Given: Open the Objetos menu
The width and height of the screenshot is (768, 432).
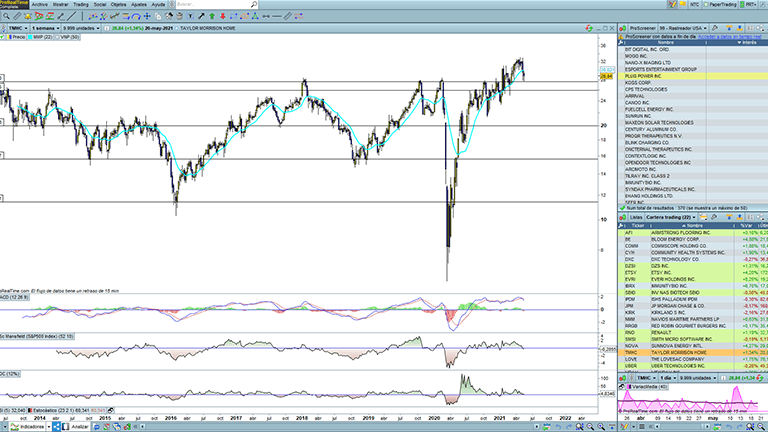Looking at the screenshot, I should 118,4.
